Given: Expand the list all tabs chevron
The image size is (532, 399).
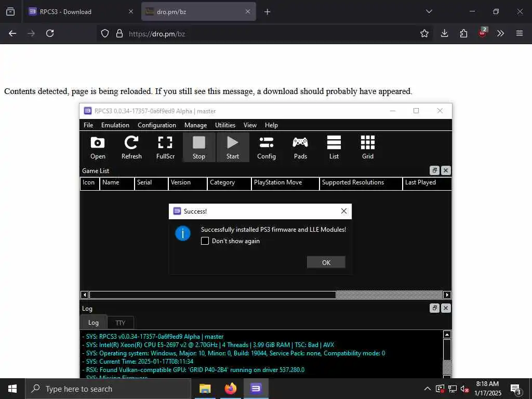Looking at the screenshot, I should [429, 11].
